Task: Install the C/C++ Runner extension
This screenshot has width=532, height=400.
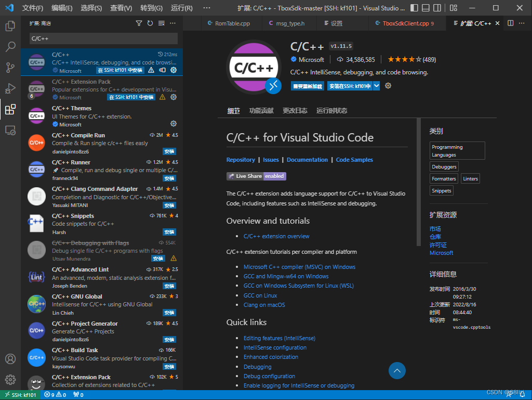Action: click(x=169, y=178)
